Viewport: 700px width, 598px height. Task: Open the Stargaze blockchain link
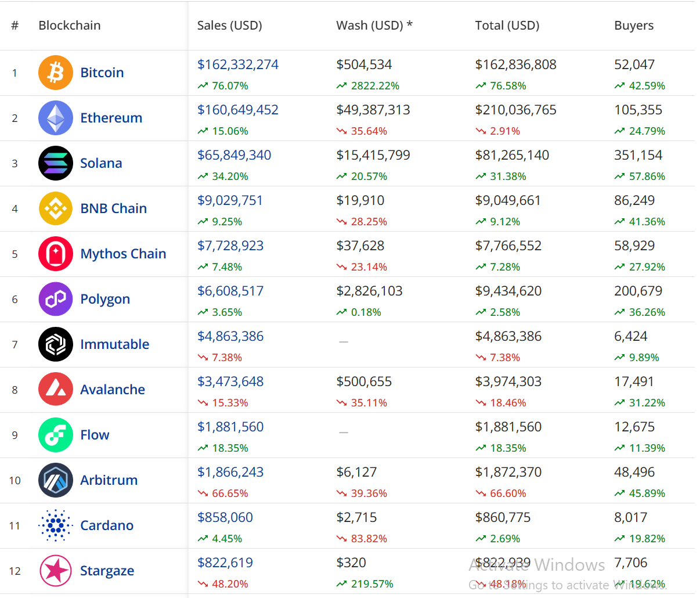click(x=107, y=571)
